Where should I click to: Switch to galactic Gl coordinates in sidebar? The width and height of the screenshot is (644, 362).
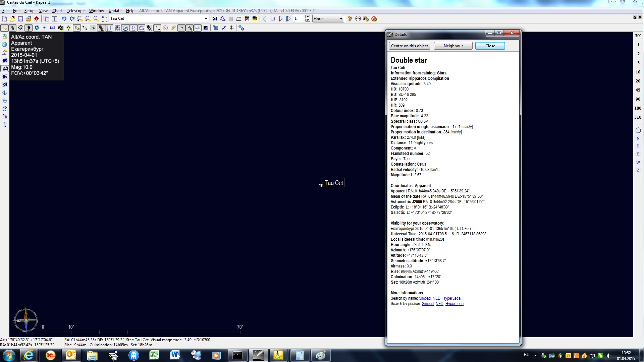click(x=5, y=85)
